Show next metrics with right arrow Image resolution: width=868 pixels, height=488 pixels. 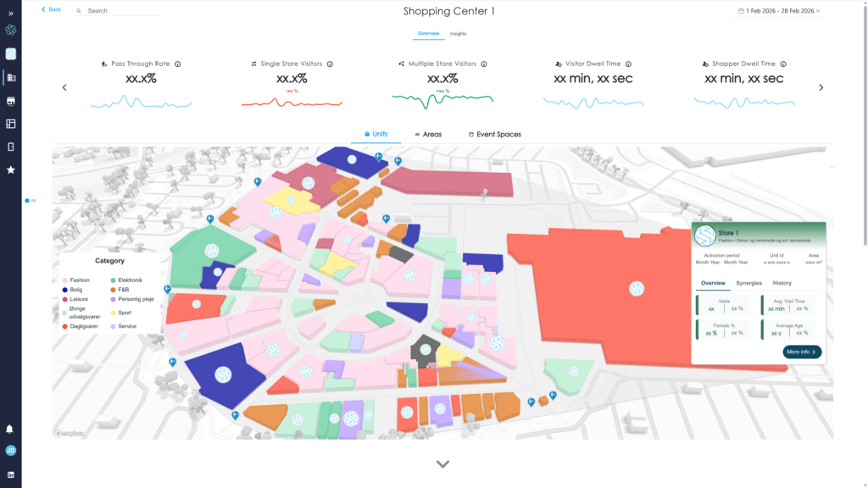pos(821,87)
